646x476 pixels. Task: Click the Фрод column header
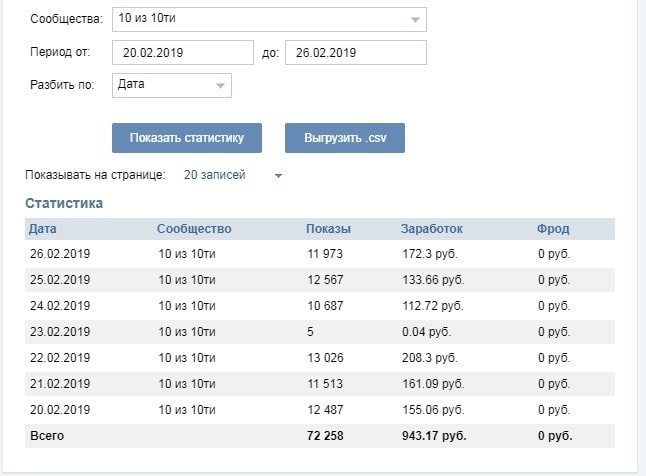[x=553, y=229]
